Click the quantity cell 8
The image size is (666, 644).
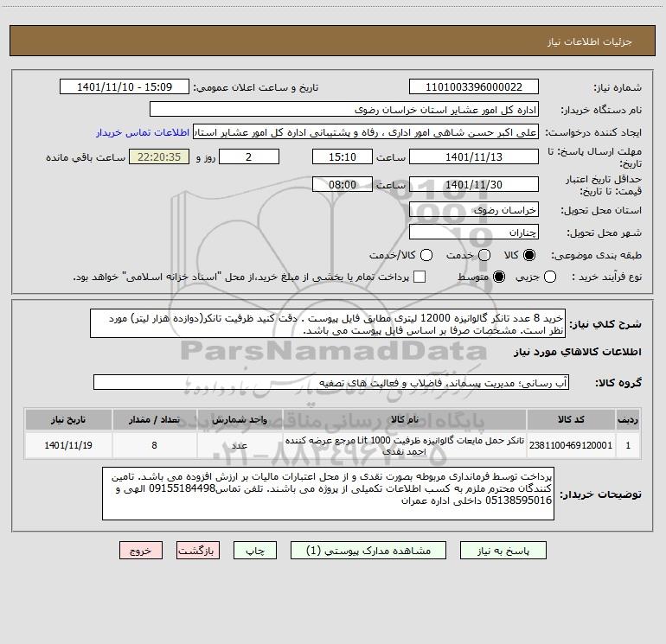(x=154, y=445)
